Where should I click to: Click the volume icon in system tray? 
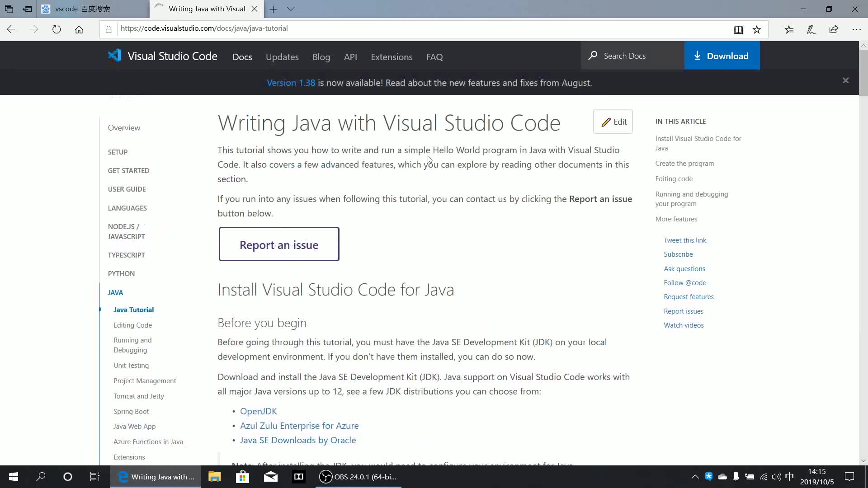click(776, 476)
